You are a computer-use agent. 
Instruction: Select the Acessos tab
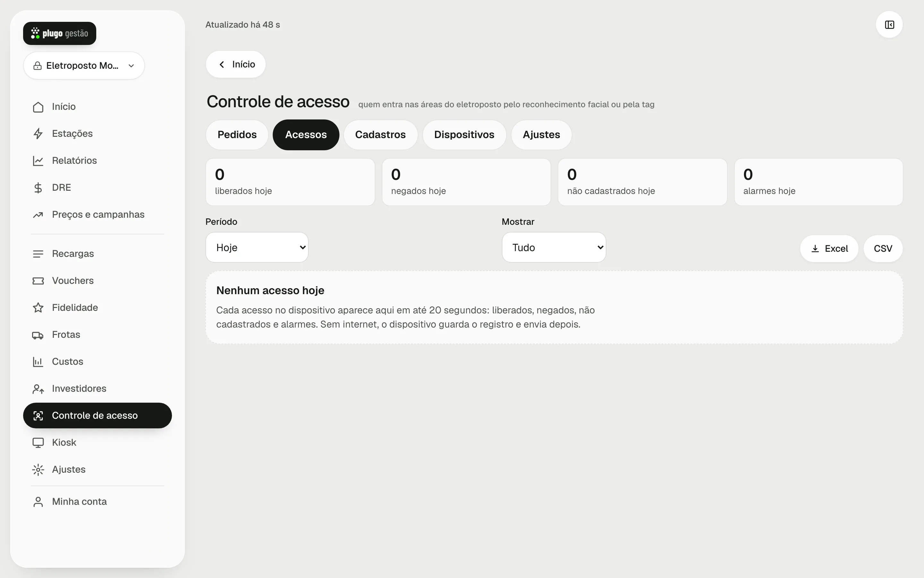tap(306, 135)
